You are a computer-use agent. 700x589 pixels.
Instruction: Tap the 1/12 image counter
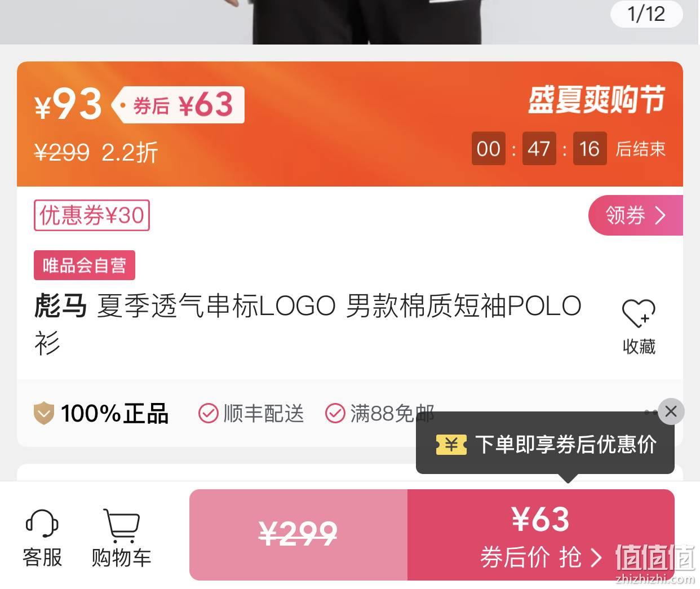click(646, 14)
